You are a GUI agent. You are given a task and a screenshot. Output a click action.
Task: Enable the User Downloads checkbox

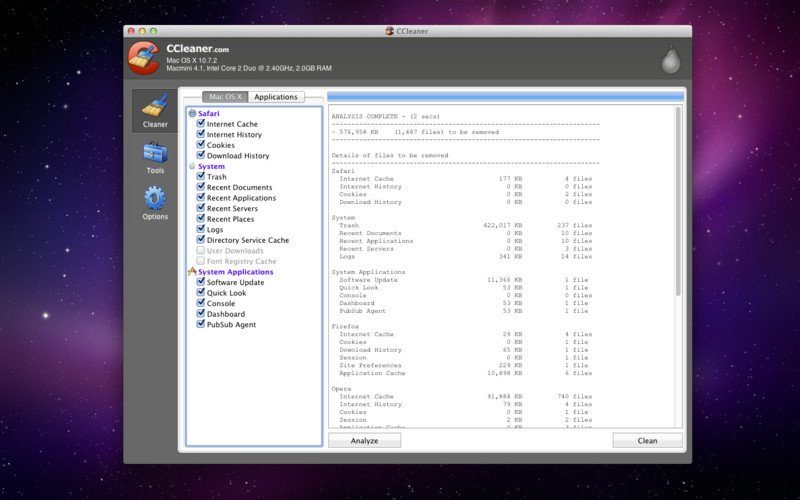click(201, 250)
